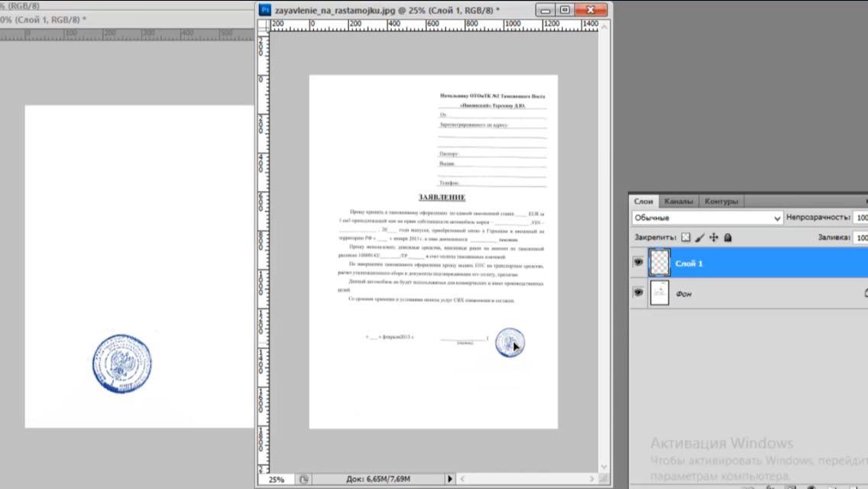The width and height of the screenshot is (868, 489).
Task: Select the layer name Слой 1
Action: coord(688,264)
